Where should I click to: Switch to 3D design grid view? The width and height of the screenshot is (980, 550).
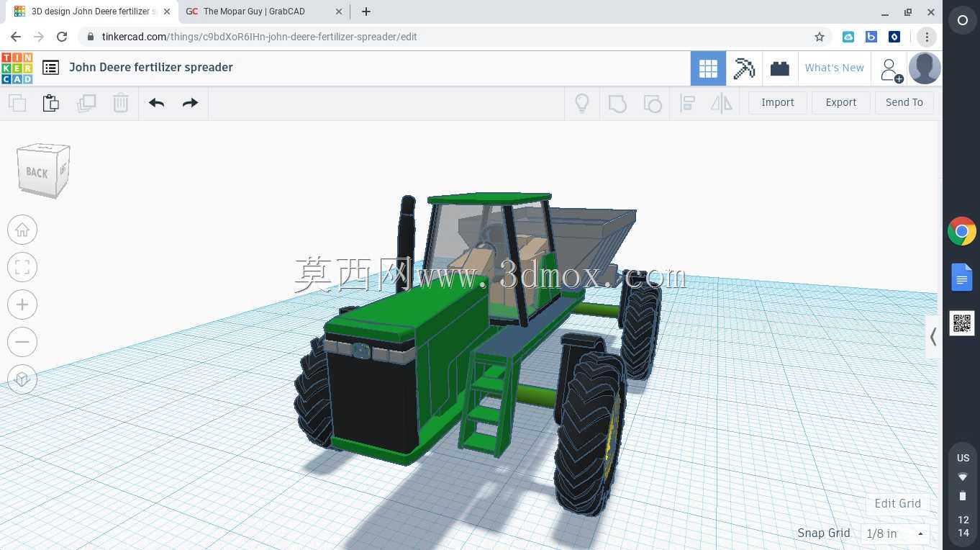[x=708, y=68]
